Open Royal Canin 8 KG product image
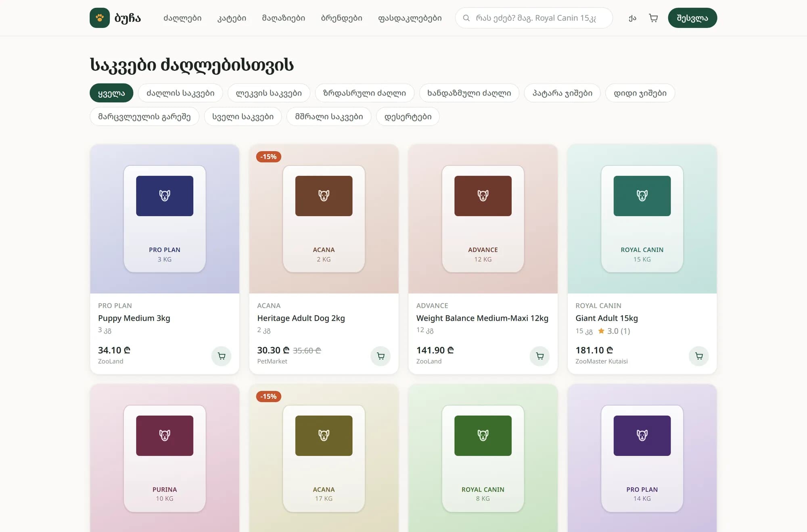 (483, 458)
